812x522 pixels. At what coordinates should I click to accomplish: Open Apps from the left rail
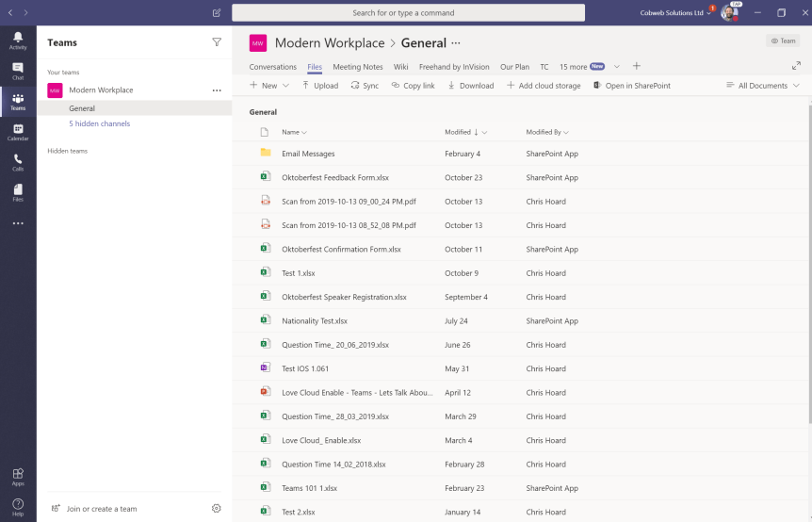point(18,476)
